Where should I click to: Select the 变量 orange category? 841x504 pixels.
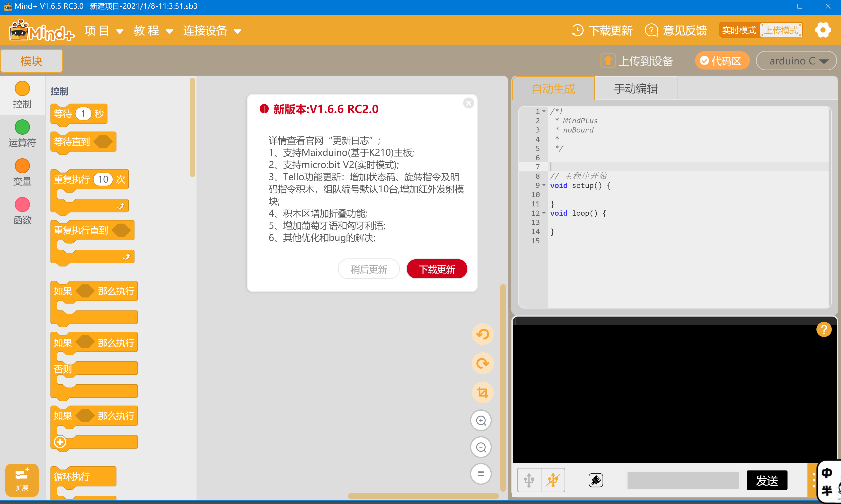pyautogui.click(x=22, y=166)
